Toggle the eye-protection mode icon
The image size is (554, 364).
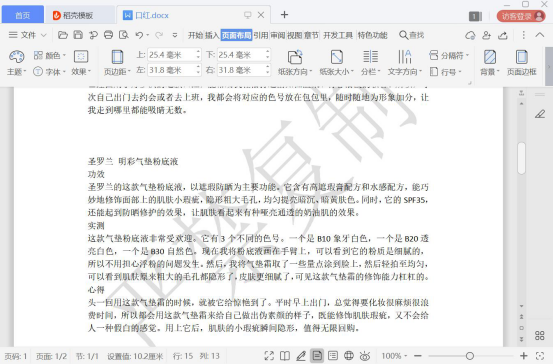coord(365,356)
